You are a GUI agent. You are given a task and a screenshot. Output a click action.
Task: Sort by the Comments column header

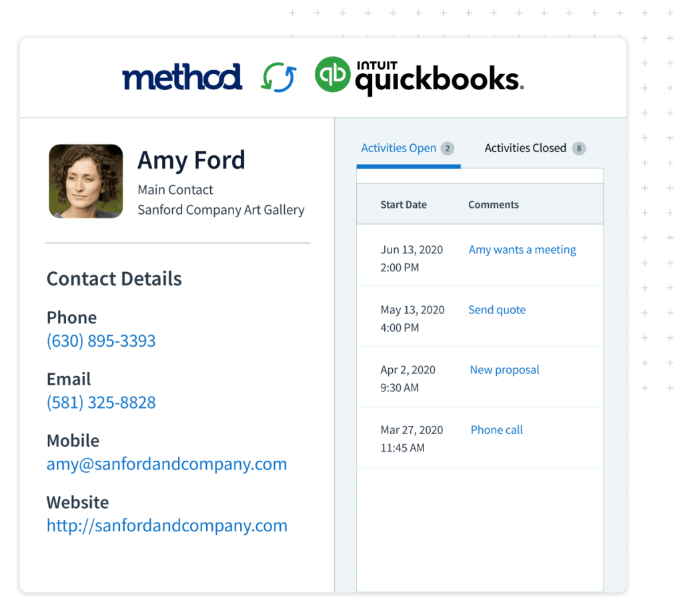pyautogui.click(x=493, y=205)
